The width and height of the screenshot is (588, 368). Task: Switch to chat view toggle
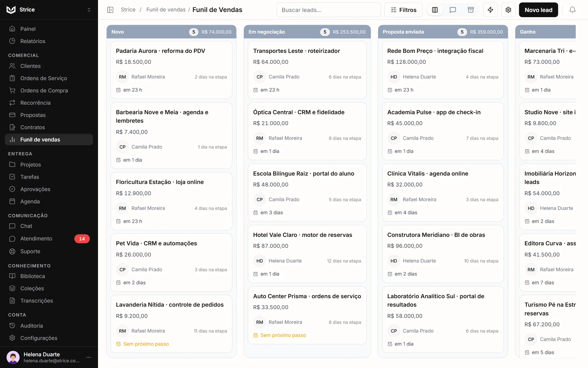coord(453,10)
